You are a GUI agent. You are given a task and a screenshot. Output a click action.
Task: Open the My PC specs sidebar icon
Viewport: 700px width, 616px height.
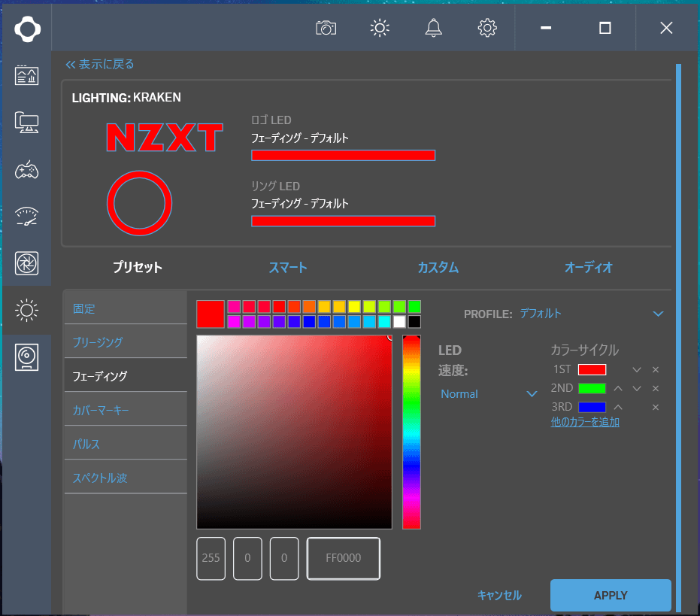(27, 123)
